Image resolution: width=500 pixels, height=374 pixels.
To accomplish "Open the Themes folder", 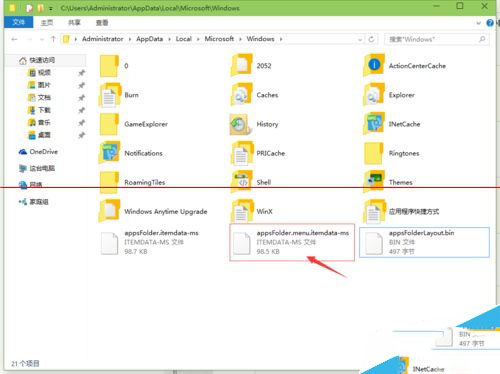I will click(388, 182).
